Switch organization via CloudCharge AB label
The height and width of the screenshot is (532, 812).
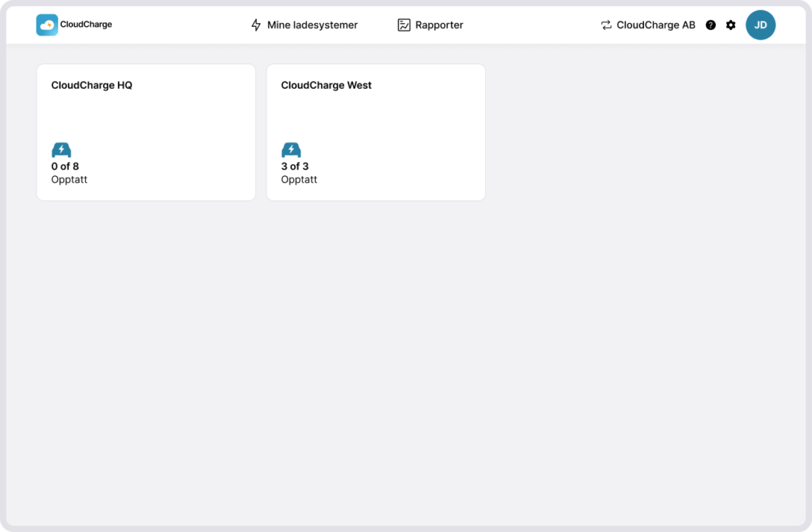point(656,25)
